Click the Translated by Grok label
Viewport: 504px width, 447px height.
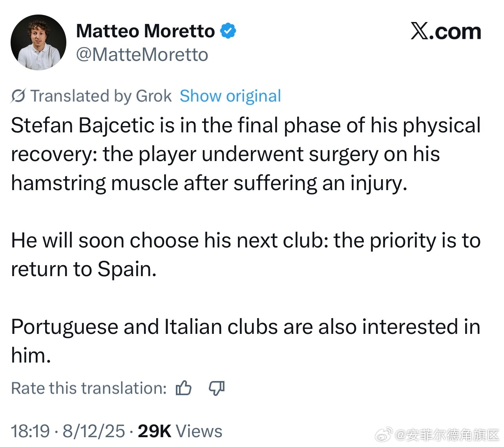(101, 96)
